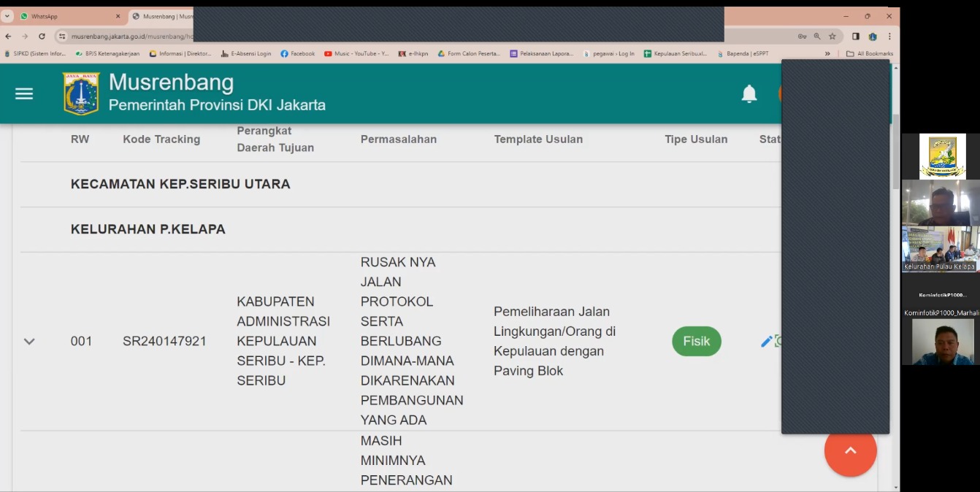The image size is (980, 492).
Task: Click the blue pencil edit icon
Action: coord(766,342)
